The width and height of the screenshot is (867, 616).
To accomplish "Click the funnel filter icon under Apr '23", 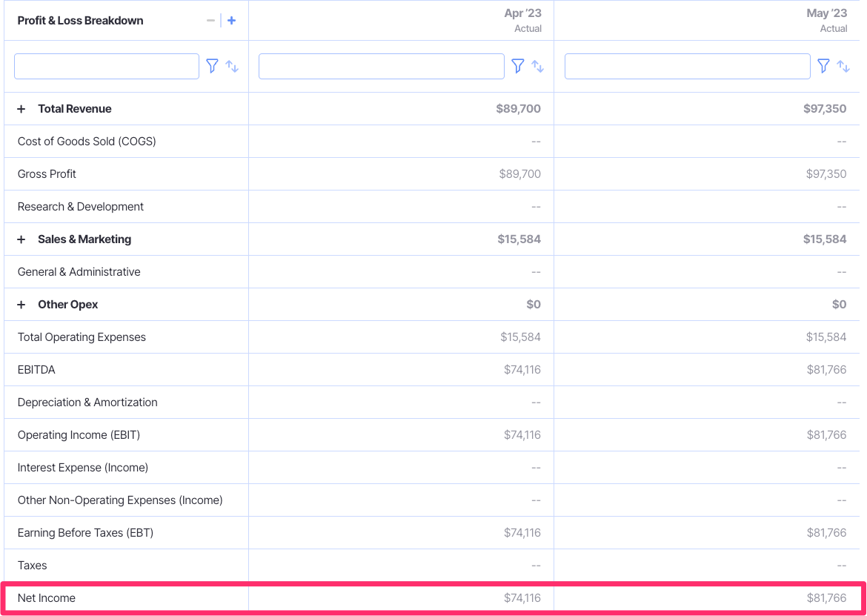I will click(518, 66).
